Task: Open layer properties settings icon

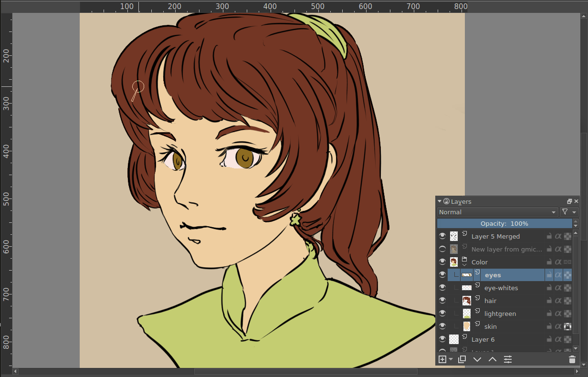Action: coord(508,359)
